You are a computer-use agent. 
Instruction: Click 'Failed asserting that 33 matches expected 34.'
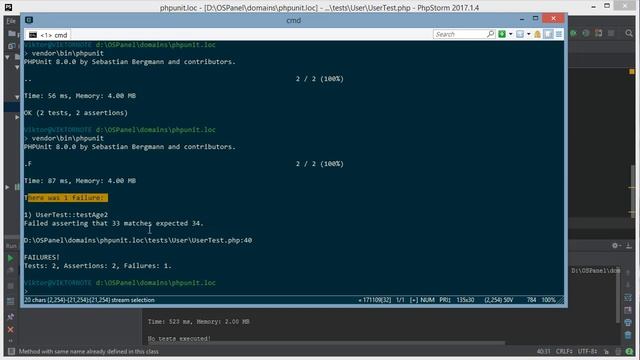tap(113, 223)
